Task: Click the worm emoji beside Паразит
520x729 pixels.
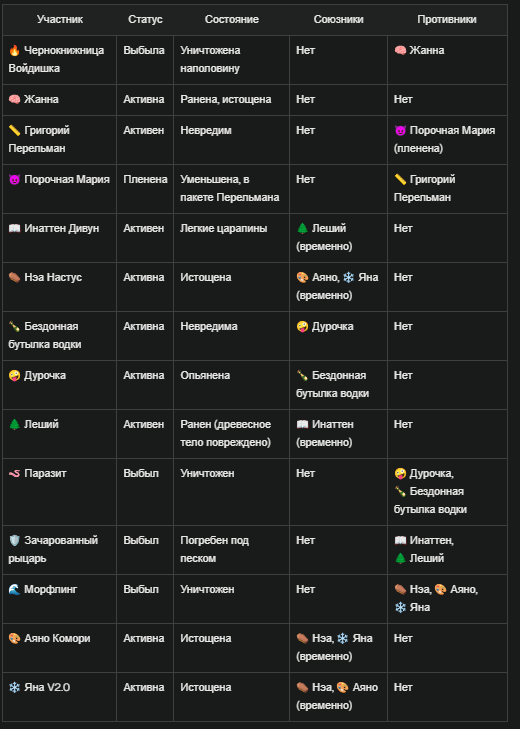Action: pos(14,473)
